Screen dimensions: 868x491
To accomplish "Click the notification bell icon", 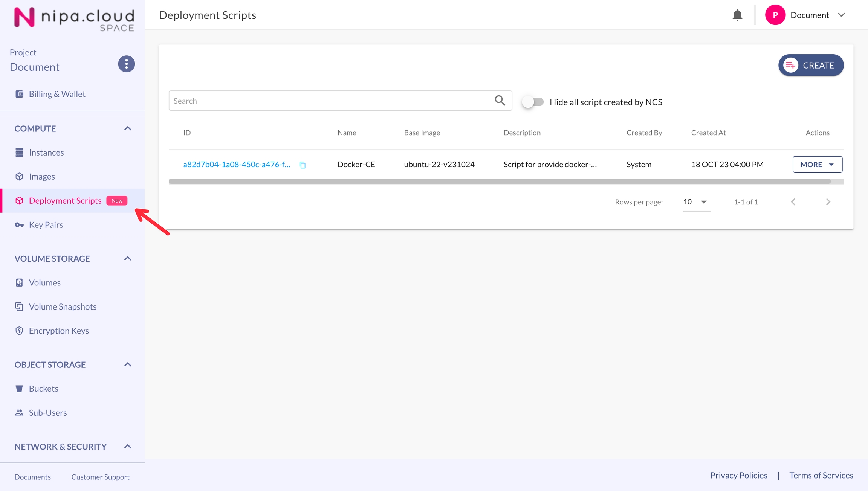I will coord(737,15).
